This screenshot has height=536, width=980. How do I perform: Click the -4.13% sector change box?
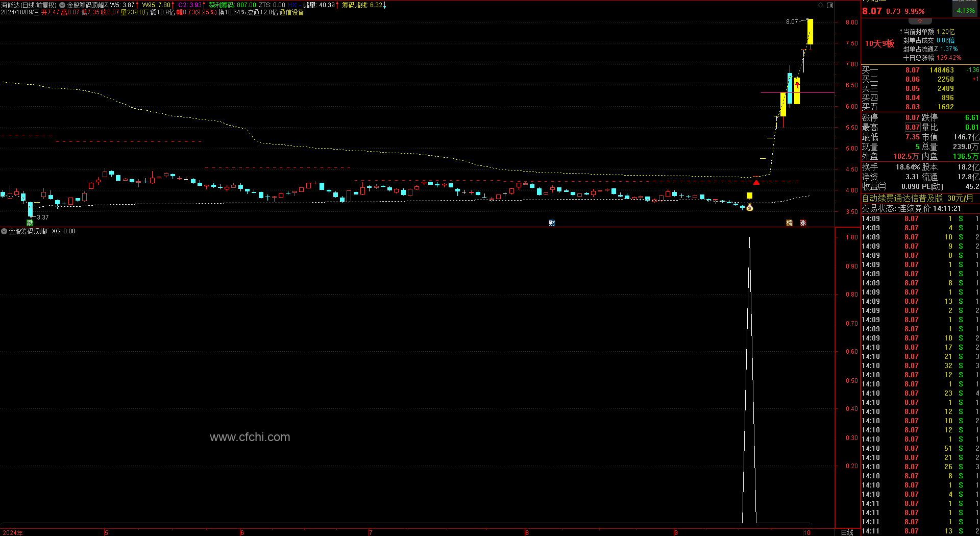(x=965, y=10)
